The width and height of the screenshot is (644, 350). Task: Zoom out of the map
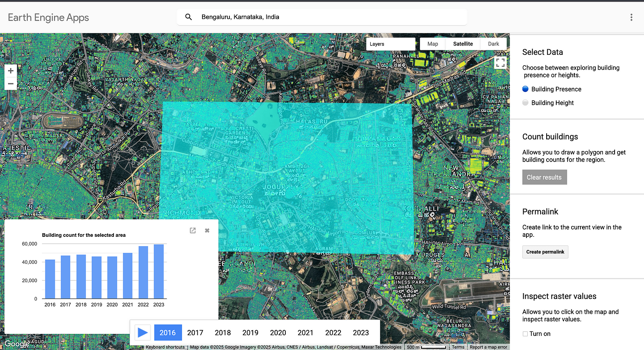coord(10,84)
